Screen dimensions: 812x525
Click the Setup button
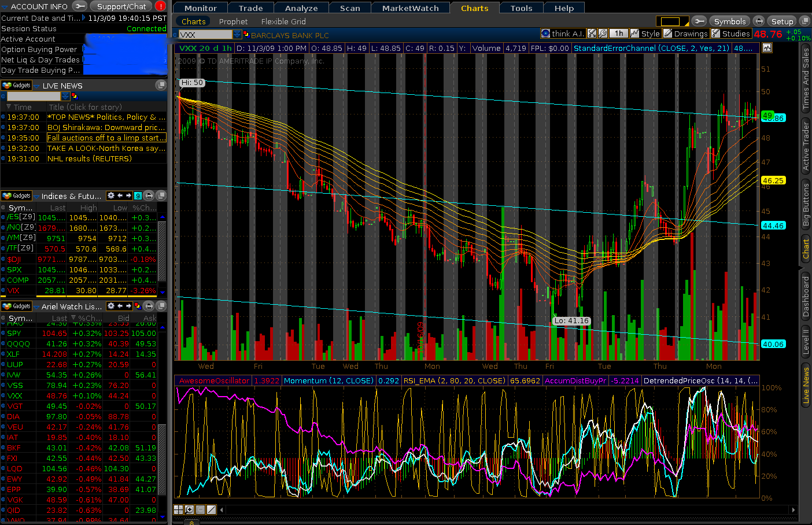tap(782, 21)
